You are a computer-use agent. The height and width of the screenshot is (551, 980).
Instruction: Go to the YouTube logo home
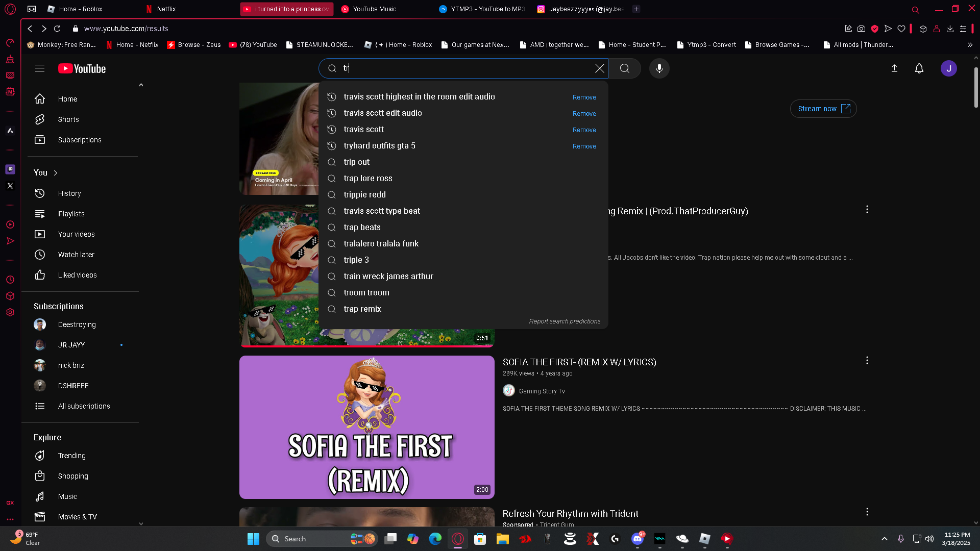pos(82,68)
